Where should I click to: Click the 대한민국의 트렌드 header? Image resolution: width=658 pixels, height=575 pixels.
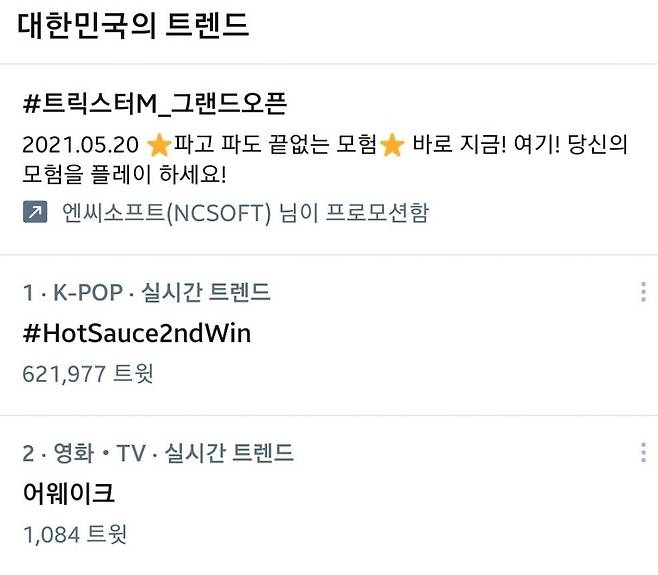click(133, 26)
